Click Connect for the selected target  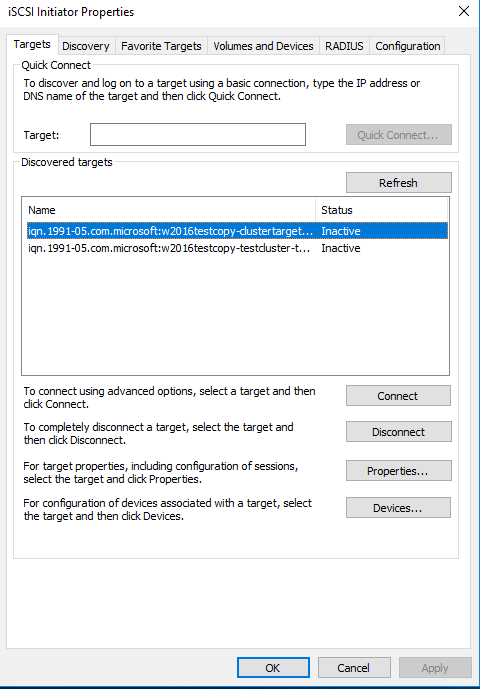(x=398, y=395)
